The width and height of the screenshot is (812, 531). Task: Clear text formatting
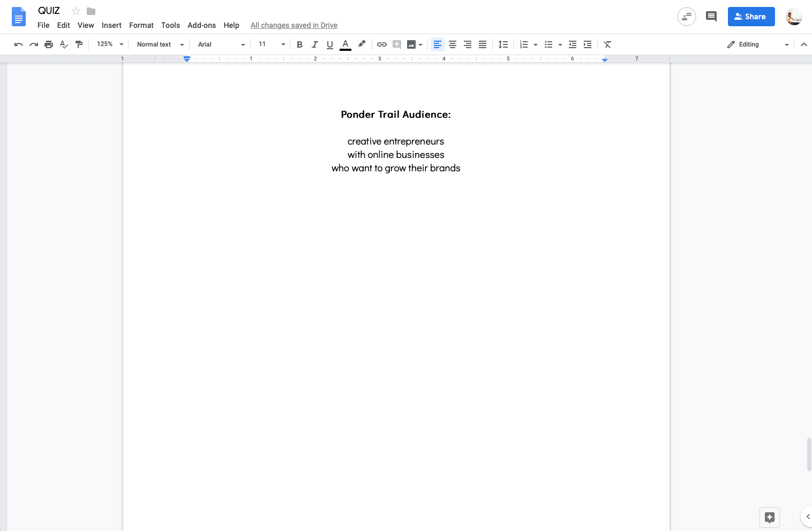click(x=607, y=44)
